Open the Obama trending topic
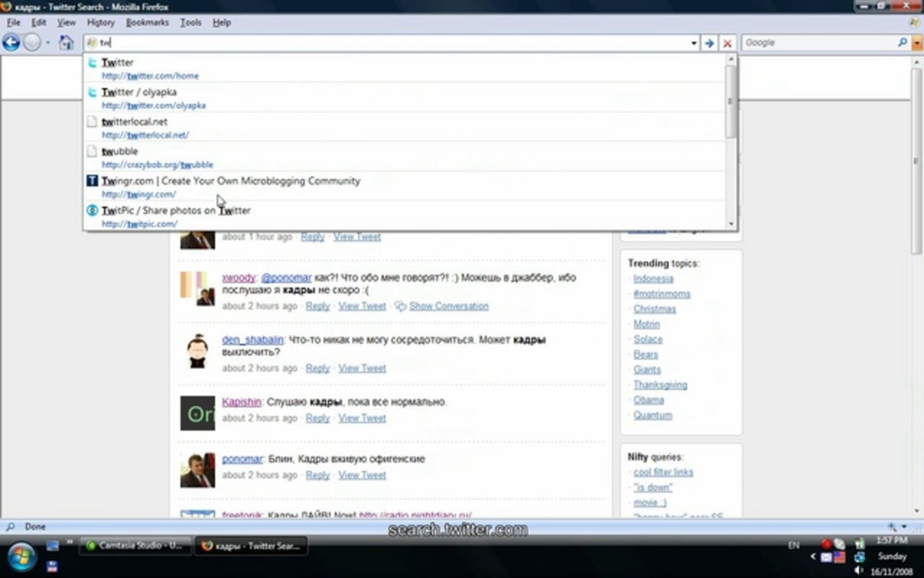Viewport: 924px width, 578px height. (649, 400)
